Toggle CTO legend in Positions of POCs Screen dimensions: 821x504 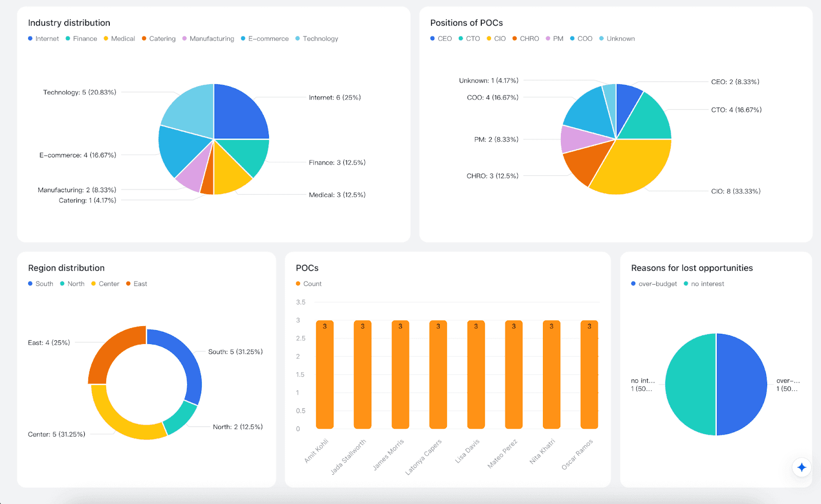click(470, 38)
